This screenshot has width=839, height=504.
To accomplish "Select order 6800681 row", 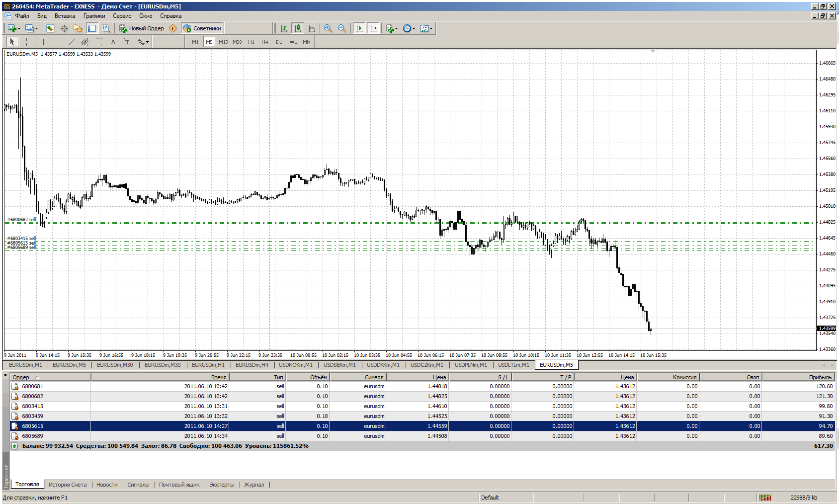I will coord(422,386).
